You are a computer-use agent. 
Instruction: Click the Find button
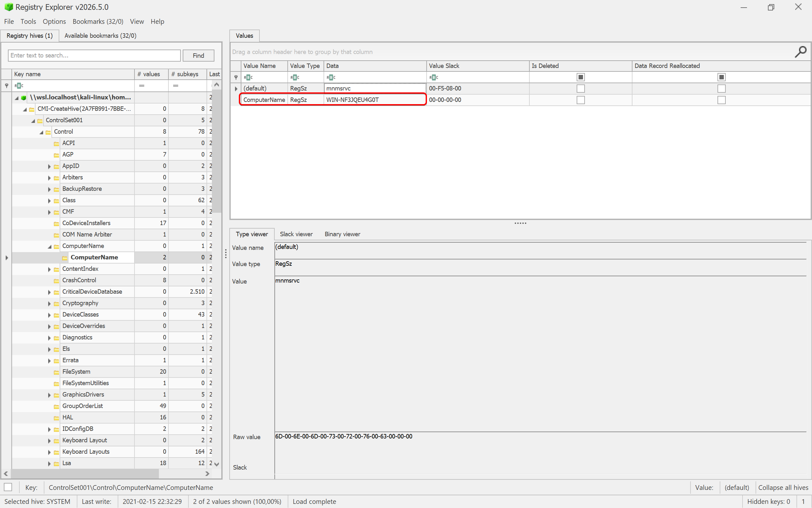click(x=198, y=56)
